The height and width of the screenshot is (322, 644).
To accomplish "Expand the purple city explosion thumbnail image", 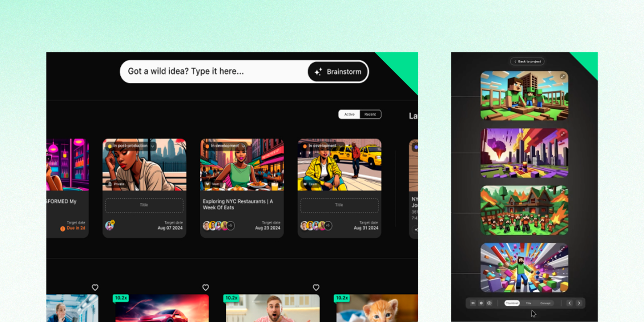I will (563, 134).
